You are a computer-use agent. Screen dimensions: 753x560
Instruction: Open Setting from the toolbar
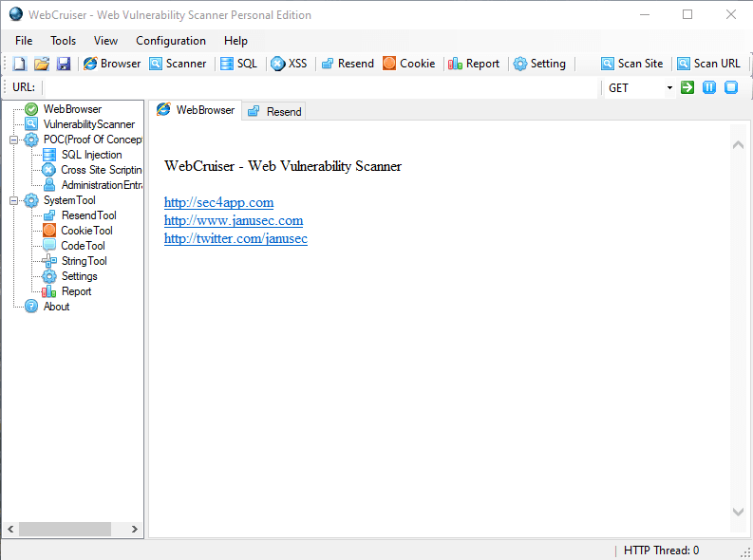point(539,64)
